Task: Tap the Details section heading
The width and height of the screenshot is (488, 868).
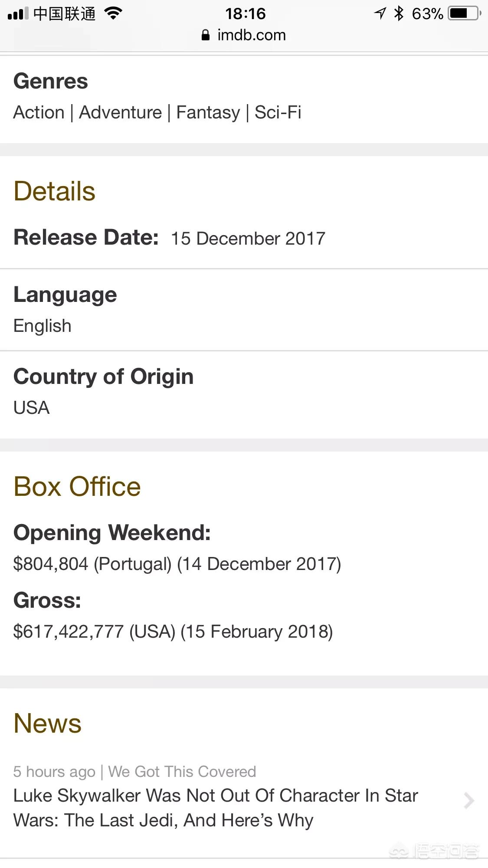Action: tap(54, 191)
